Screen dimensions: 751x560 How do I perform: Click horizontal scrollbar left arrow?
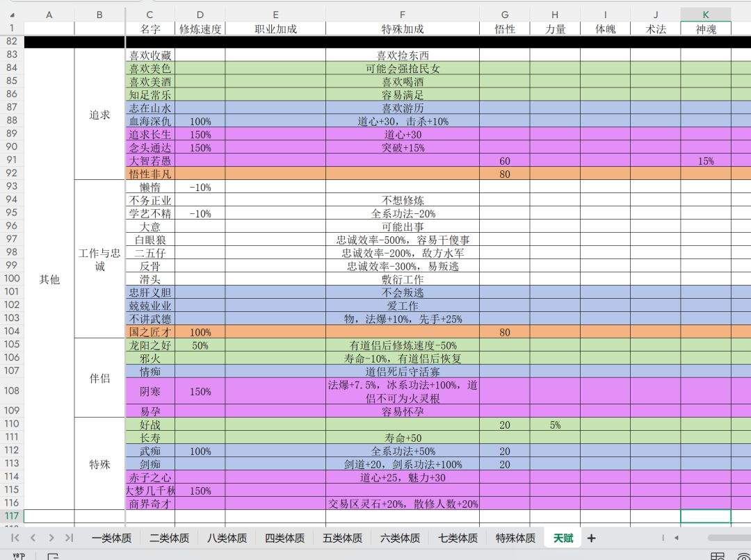[677, 538]
